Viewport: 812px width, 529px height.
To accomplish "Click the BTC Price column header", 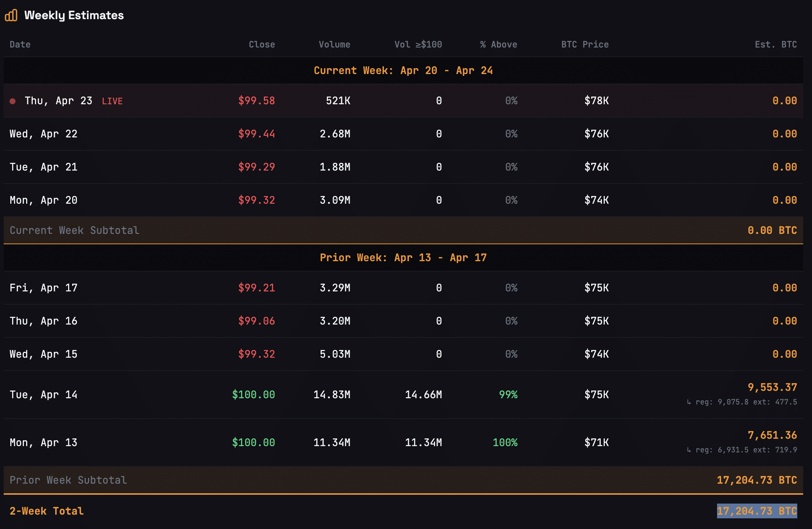I will click(x=585, y=45).
